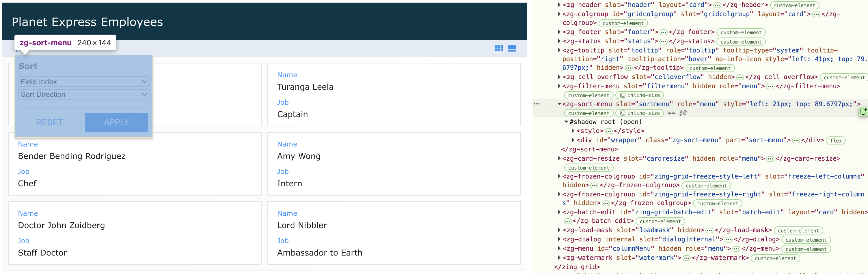Expand the zg-header node arrow
The width and height of the screenshot is (868, 274).
pyautogui.click(x=559, y=5)
